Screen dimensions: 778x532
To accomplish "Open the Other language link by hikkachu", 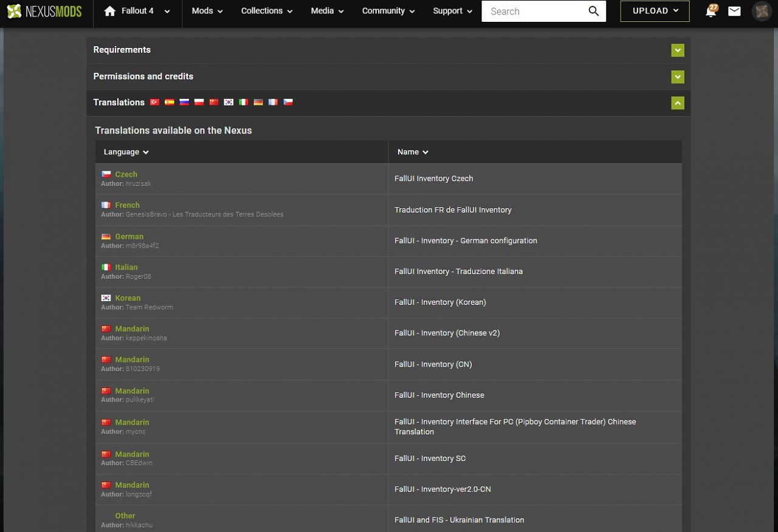I will pos(125,516).
